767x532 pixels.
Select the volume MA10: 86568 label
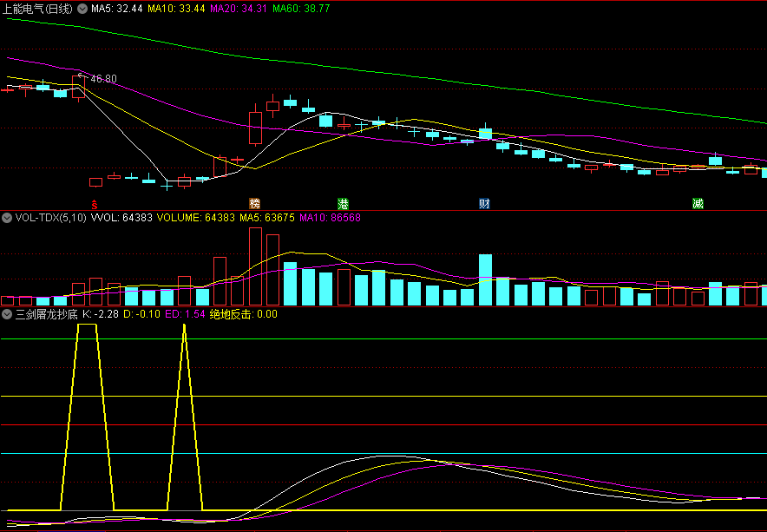(330, 218)
